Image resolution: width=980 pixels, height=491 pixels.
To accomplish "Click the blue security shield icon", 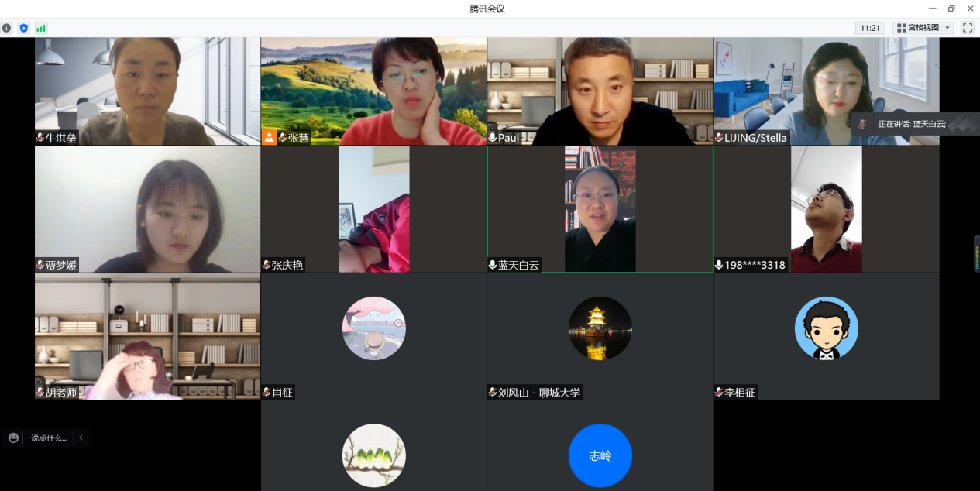I will 24,28.
